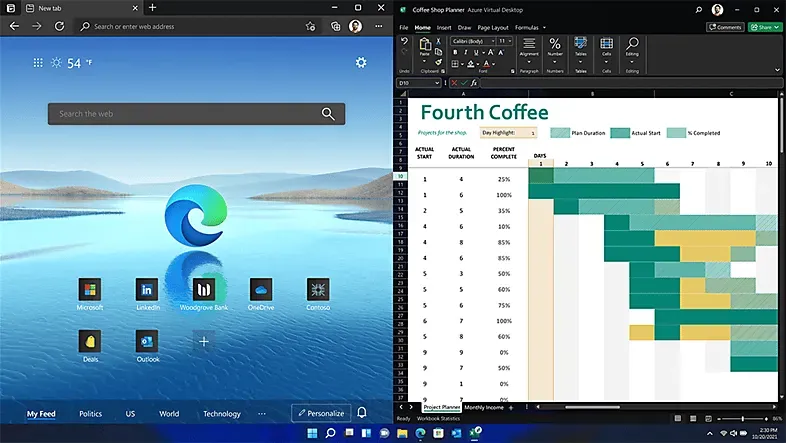This screenshot has height=443, width=786.
Task: Click the Comments button in Excel
Action: point(725,27)
